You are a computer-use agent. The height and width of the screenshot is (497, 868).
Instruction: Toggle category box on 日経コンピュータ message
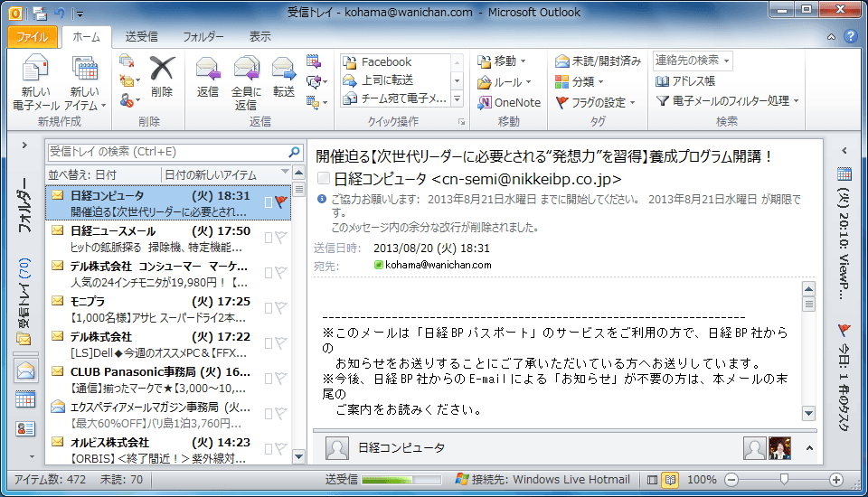coord(269,202)
